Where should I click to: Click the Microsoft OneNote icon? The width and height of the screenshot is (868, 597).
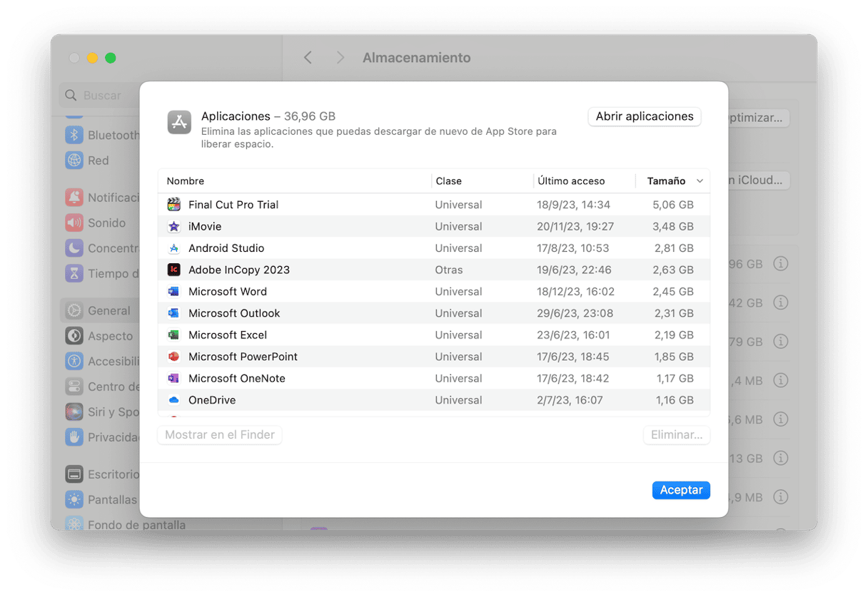[173, 379]
